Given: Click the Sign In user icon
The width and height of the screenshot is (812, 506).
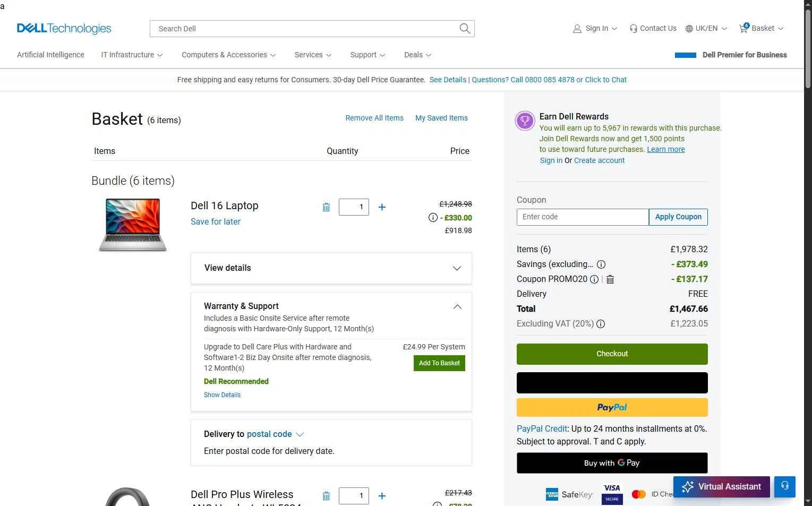Looking at the screenshot, I should pos(577,29).
